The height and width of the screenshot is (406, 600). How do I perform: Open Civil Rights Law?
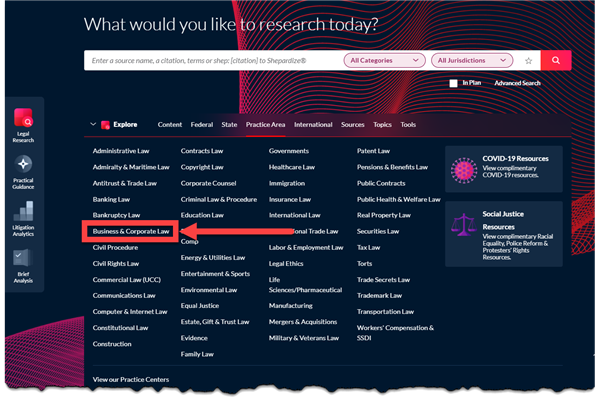pos(116,264)
